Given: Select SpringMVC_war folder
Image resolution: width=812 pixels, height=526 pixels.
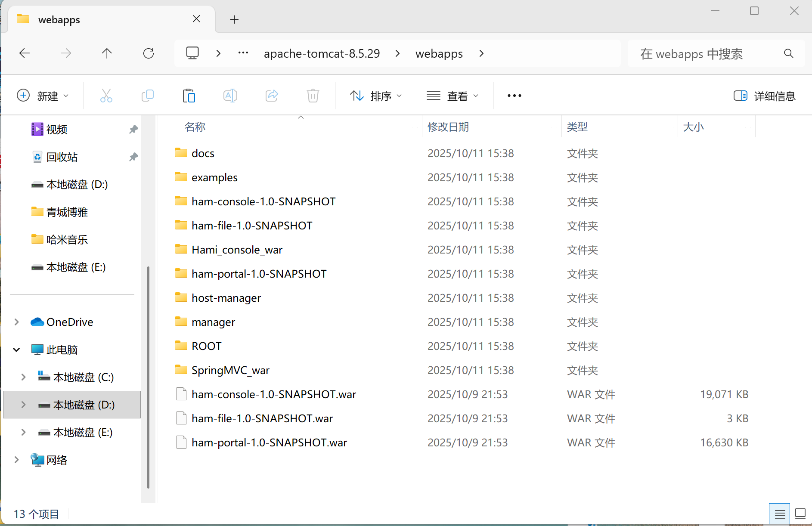Looking at the screenshot, I should point(230,370).
